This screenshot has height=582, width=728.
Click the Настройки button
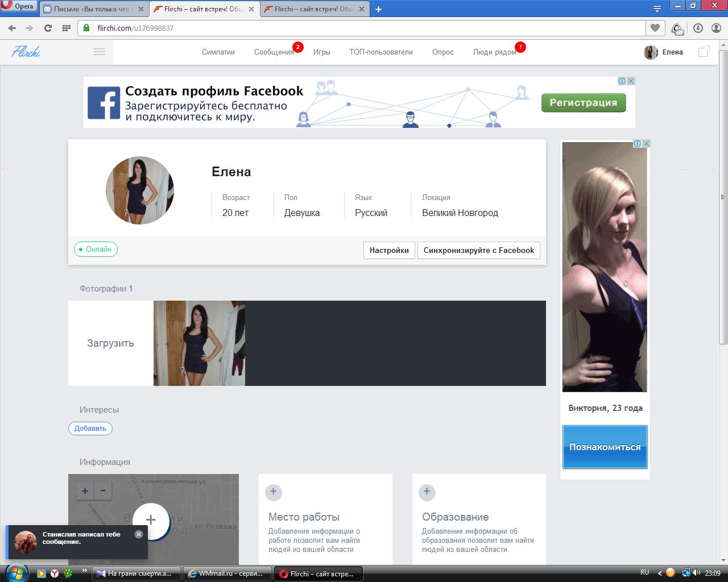click(x=389, y=250)
